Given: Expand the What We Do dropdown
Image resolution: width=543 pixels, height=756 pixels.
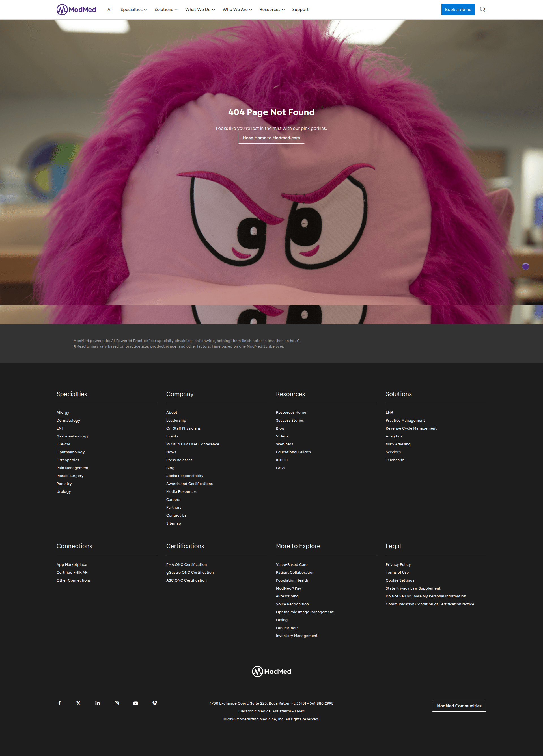Looking at the screenshot, I should pos(200,10).
